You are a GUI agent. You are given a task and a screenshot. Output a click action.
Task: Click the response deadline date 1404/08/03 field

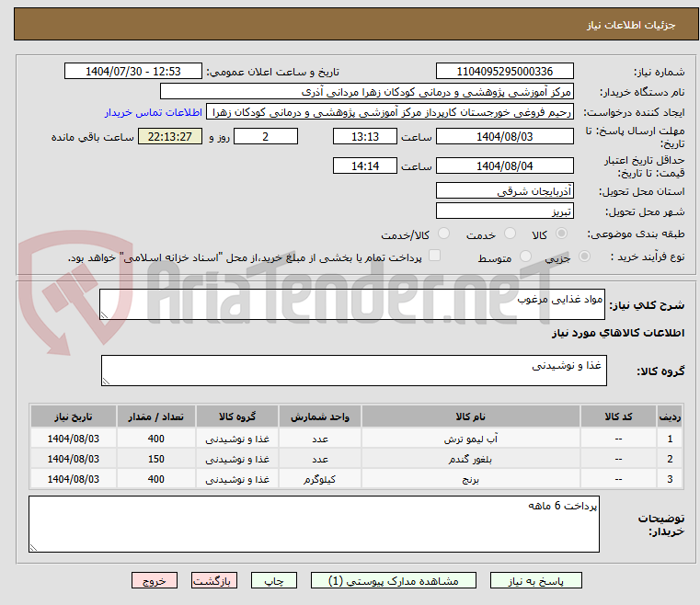click(x=504, y=136)
